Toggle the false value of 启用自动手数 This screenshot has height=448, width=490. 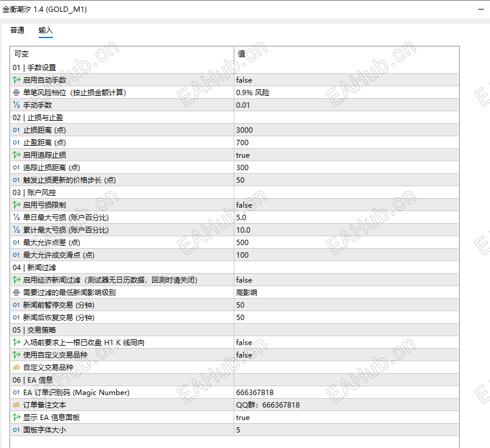244,80
